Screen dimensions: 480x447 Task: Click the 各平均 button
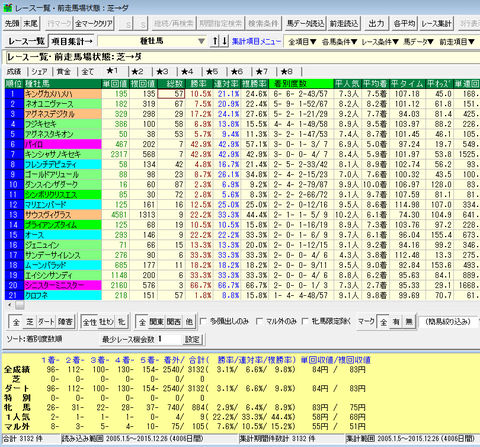pos(404,24)
